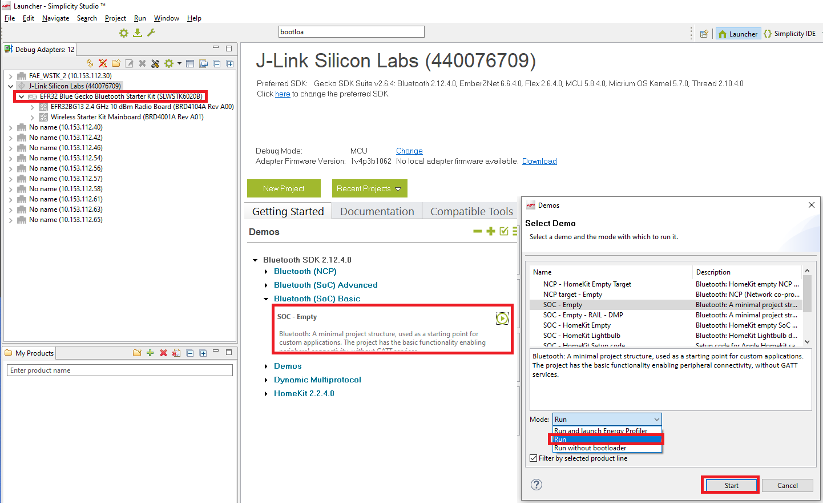This screenshot has height=504, width=823.
Task: Collapse EFR32 Blue Gecko Starter Kit node
Action: click(x=21, y=96)
